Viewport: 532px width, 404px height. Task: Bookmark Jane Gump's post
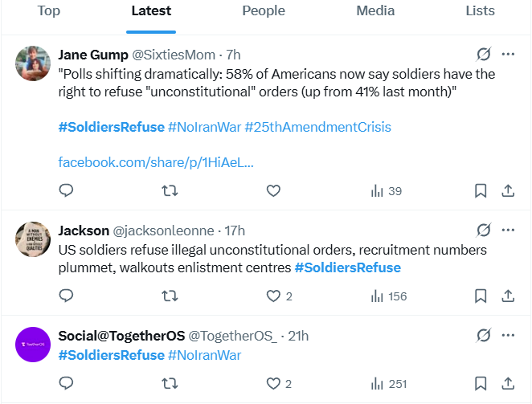481,191
